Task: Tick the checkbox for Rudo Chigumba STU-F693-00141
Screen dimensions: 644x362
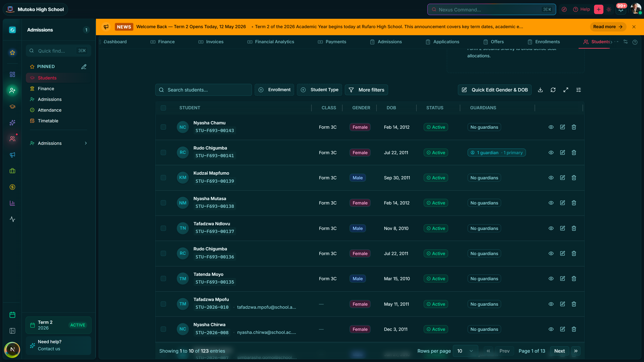Action: click(x=163, y=152)
